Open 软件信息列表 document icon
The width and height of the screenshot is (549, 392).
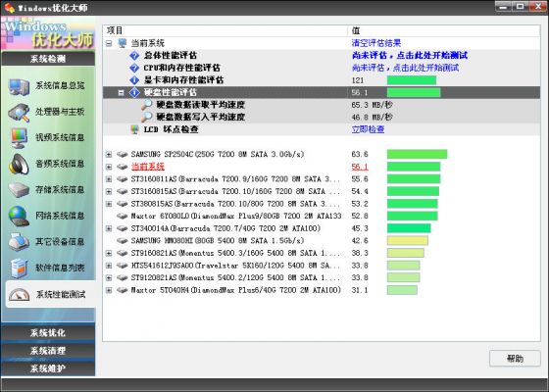coord(19,269)
